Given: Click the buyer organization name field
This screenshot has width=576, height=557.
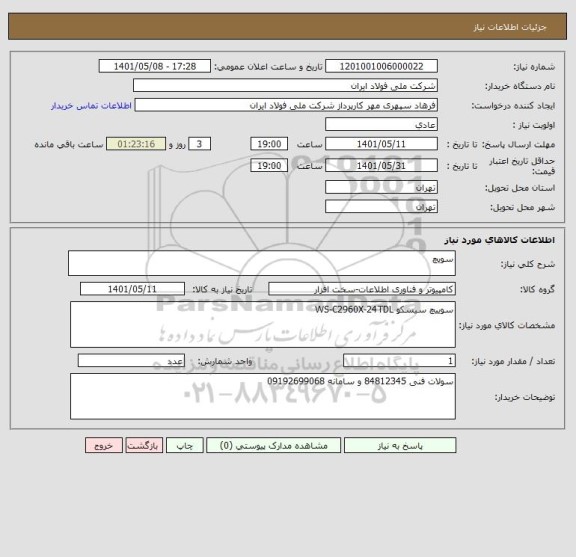Looking at the screenshot, I should click(x=285, y=86).
